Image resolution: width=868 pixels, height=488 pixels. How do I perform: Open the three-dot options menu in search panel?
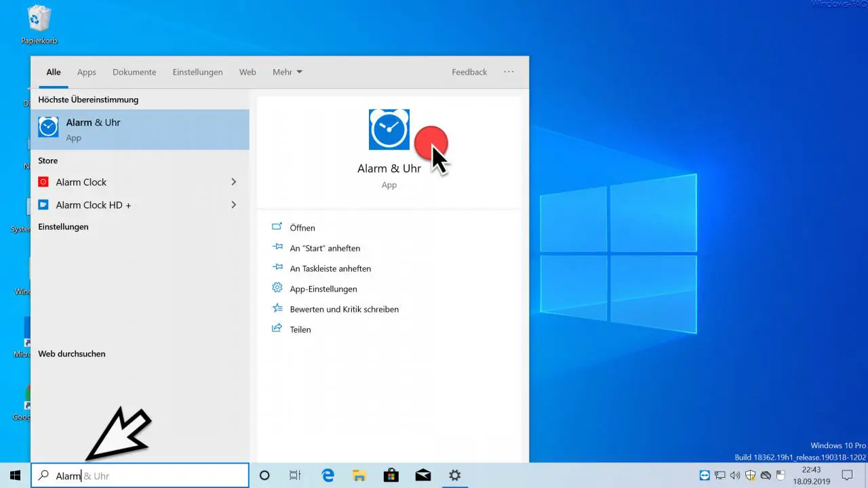pos(509,72)
